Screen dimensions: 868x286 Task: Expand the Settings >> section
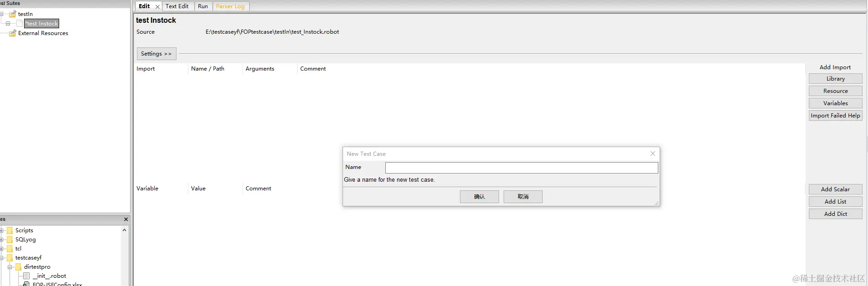click(156, 54)
